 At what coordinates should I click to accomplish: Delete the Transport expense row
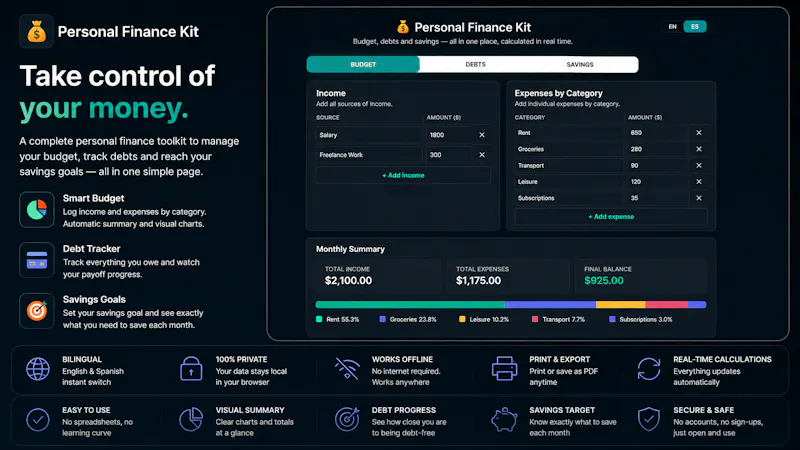699,165
